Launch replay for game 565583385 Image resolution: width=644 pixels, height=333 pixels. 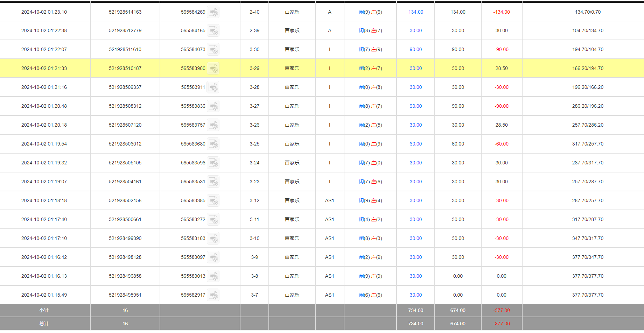213,201
